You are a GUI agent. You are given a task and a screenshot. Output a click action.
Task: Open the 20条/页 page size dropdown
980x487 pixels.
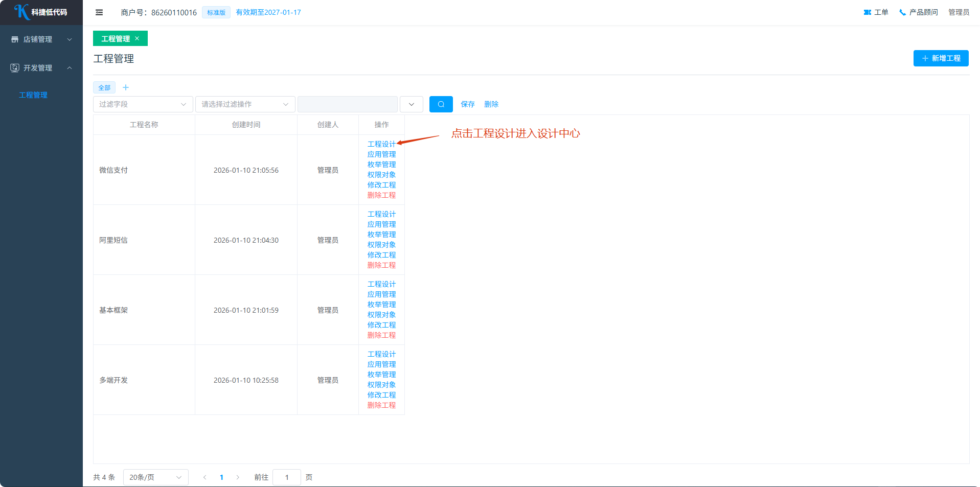155,477
